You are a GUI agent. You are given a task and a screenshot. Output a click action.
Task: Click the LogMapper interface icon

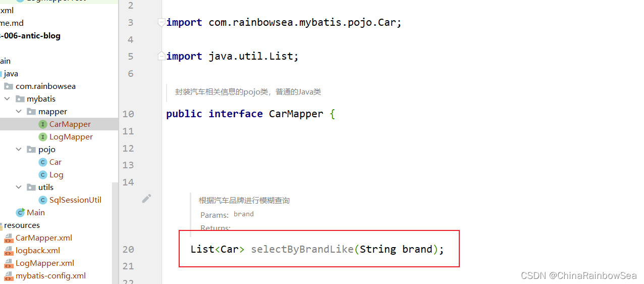pyautogui.click(x=43, y=137)
